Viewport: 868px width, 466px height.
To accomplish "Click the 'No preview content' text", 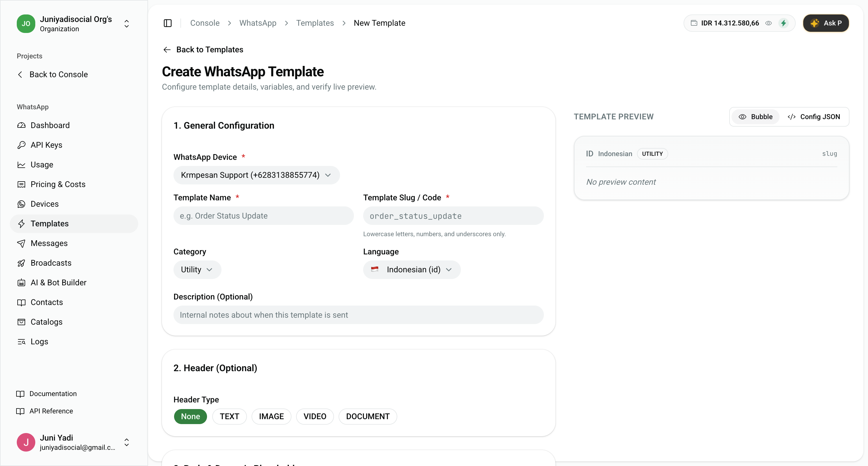I will click(x=621, y=182).
